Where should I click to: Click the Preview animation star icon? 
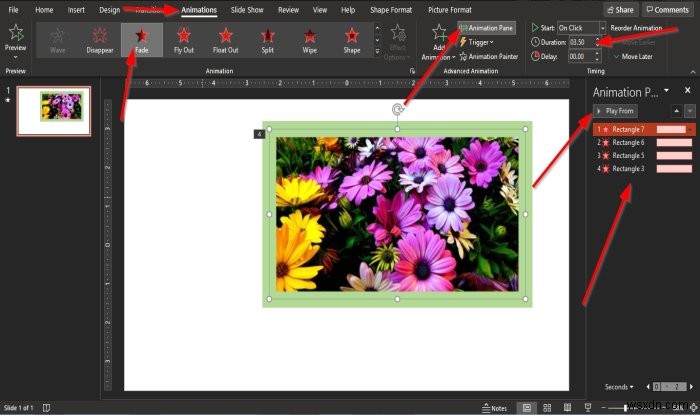coord(16,33)
